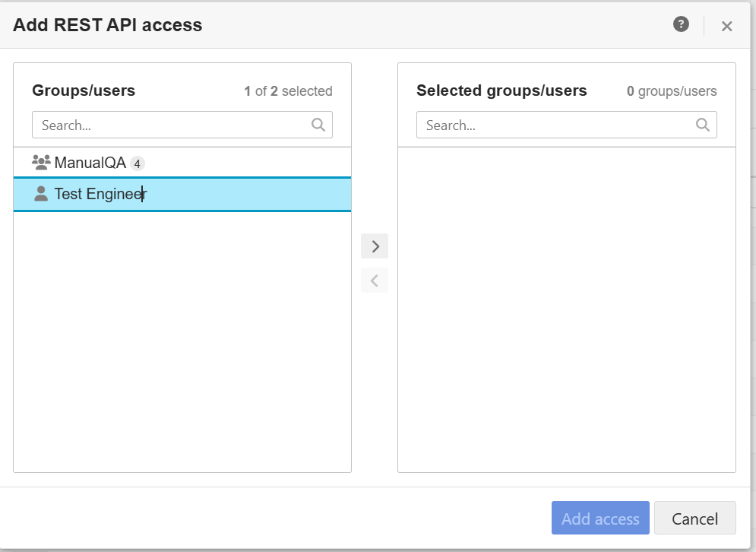
Task: Click the ManualQA member count badge
Action: [137, 163]
